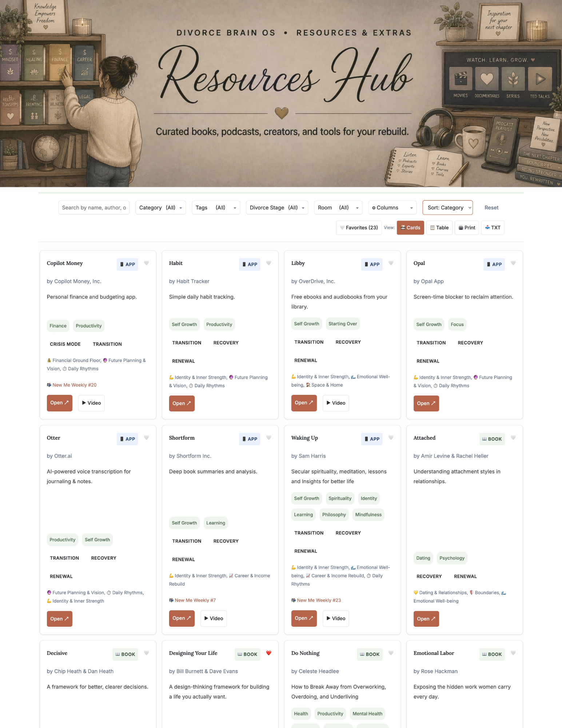Click the Spirituality tag on Waking Up

pos(340,498)
